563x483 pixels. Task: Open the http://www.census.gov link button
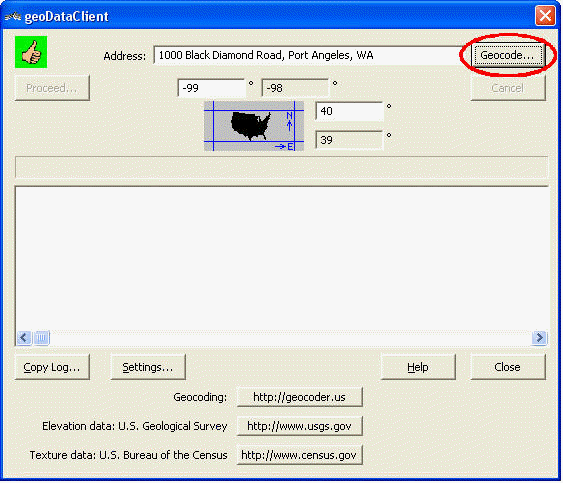coord(300,455)
